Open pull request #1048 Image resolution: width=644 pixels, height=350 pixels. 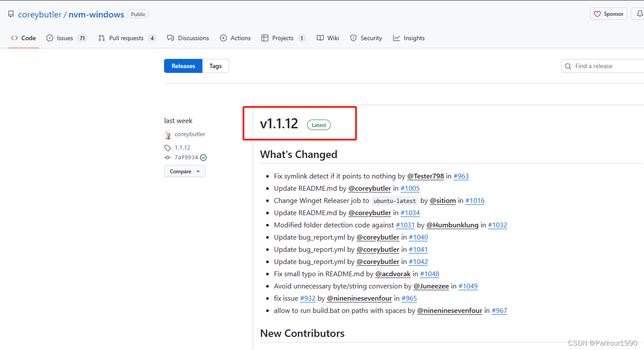click(430, 274)
